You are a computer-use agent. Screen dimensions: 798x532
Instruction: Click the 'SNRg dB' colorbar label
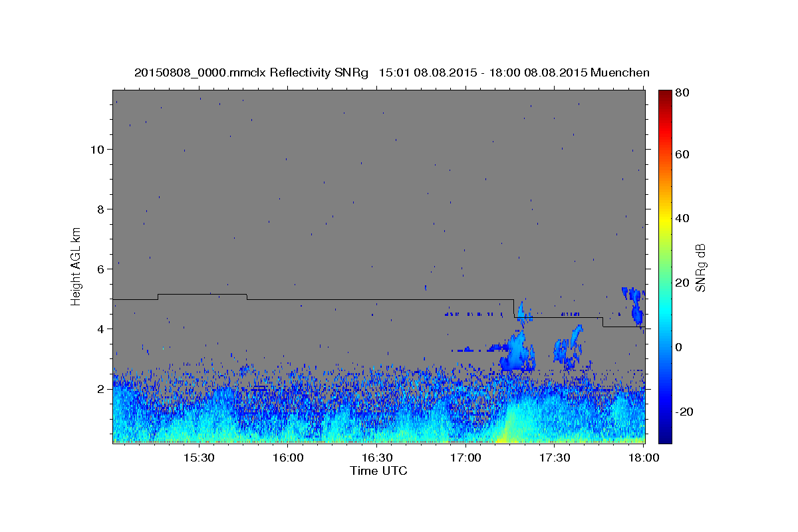pos(700,267)
